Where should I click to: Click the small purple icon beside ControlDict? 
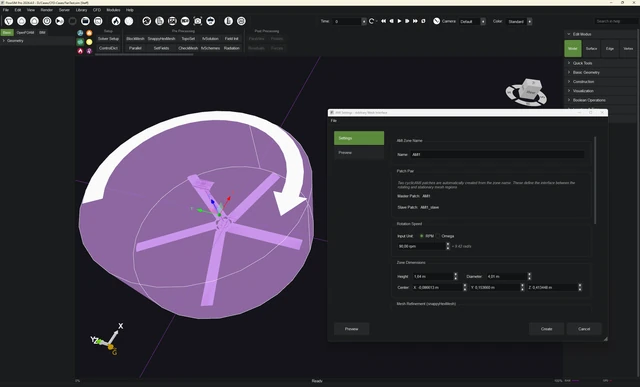pos(89,51)
